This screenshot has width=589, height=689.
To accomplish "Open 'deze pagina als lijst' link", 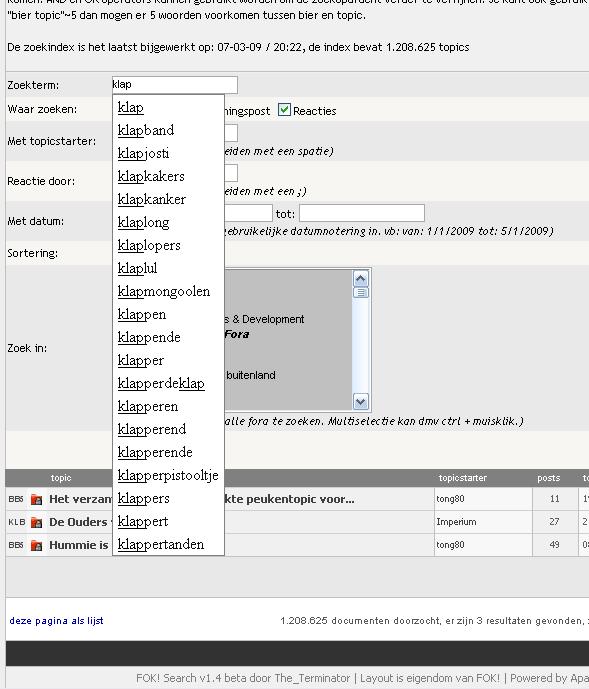I will point(56,620).
